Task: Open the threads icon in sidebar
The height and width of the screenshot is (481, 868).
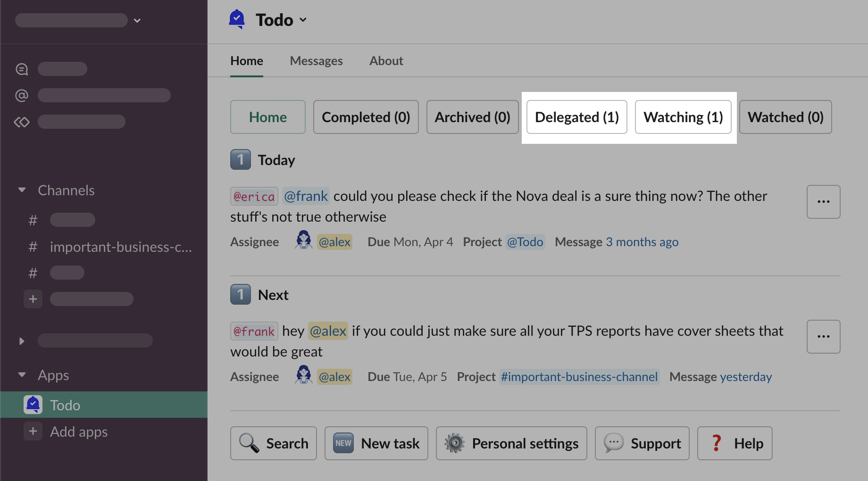Action: [x=22, y=69]
